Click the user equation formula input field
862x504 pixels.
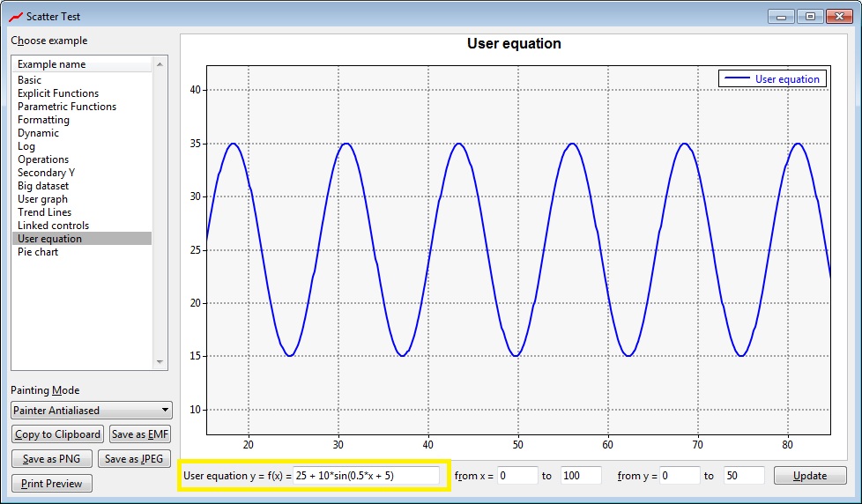pos(366,476)
